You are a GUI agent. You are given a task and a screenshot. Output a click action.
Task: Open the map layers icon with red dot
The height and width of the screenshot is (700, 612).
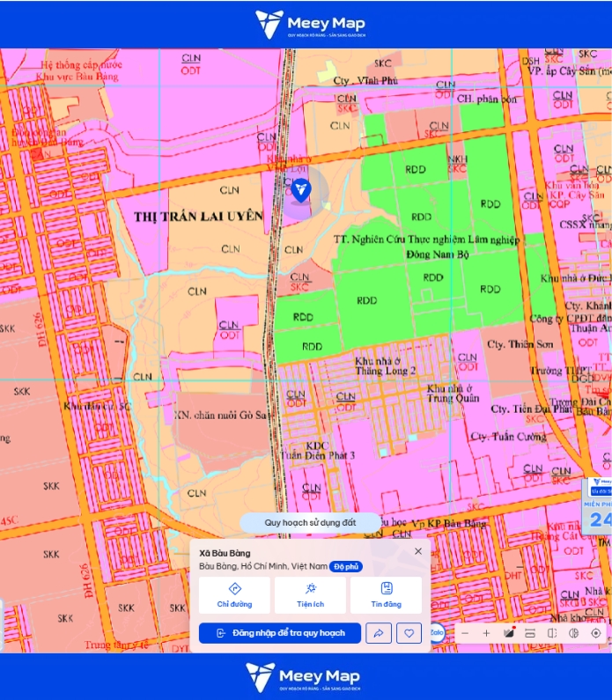(509, 633)
